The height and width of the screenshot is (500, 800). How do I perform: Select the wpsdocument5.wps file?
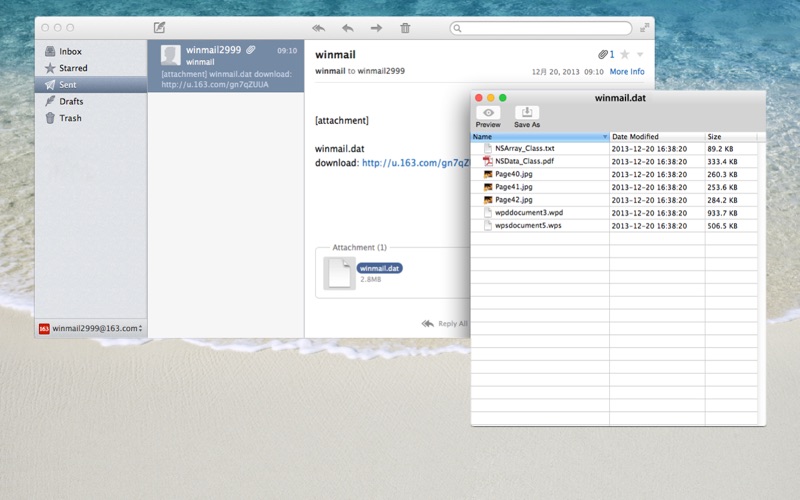coord(528,225)
